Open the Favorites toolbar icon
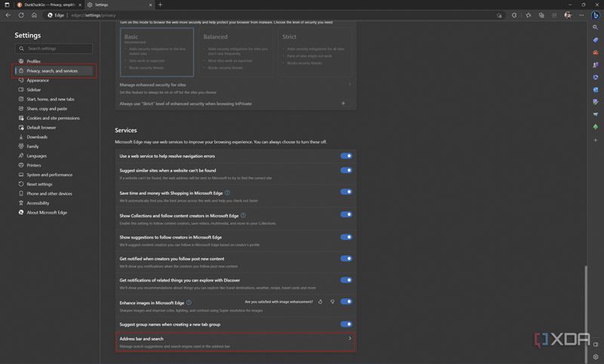This screenshot has height=364, width=604. pyautogui.click(x=528, y=15)
